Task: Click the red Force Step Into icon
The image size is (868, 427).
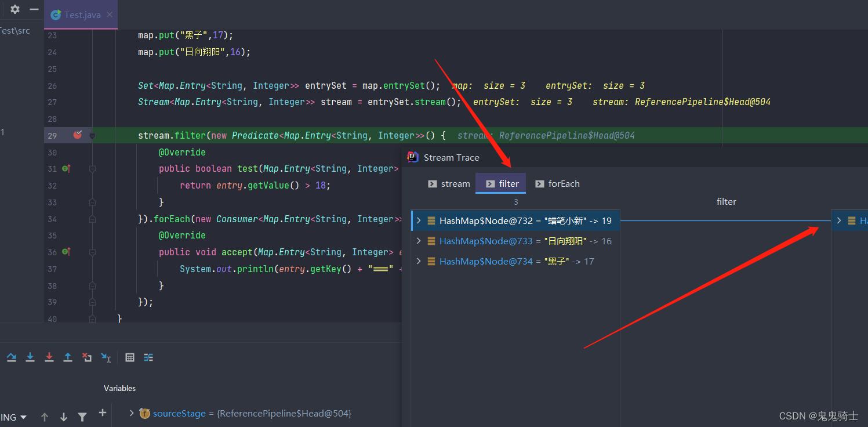Action: (x=49, y=357)
